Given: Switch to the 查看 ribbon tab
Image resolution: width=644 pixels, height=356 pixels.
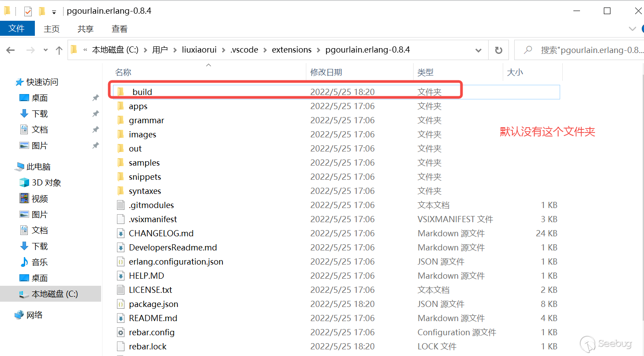Looking at the screenshot, I should [120, 29].
